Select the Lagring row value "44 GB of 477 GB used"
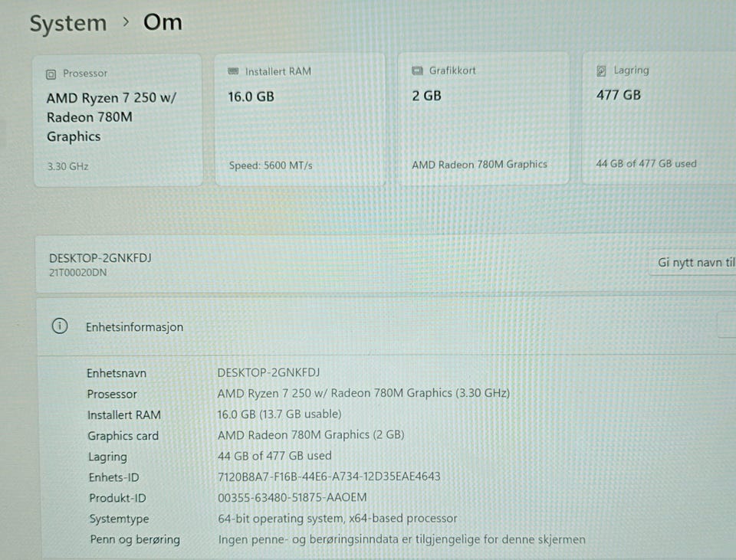Image resolution: width=736 pixels, height=560 pixels. (x=274, y=455)
